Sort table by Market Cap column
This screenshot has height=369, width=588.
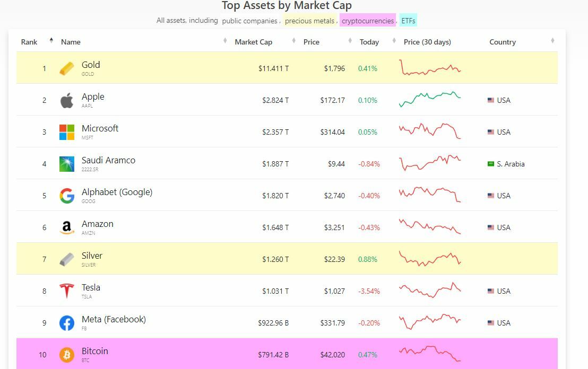(x=254, y=42)
